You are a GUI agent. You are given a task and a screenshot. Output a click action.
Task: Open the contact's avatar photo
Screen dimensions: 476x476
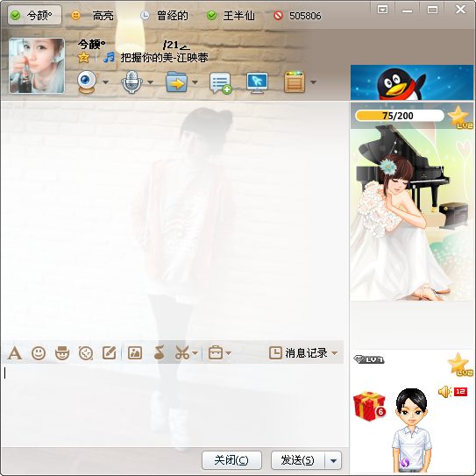click(x=37, y=66)
